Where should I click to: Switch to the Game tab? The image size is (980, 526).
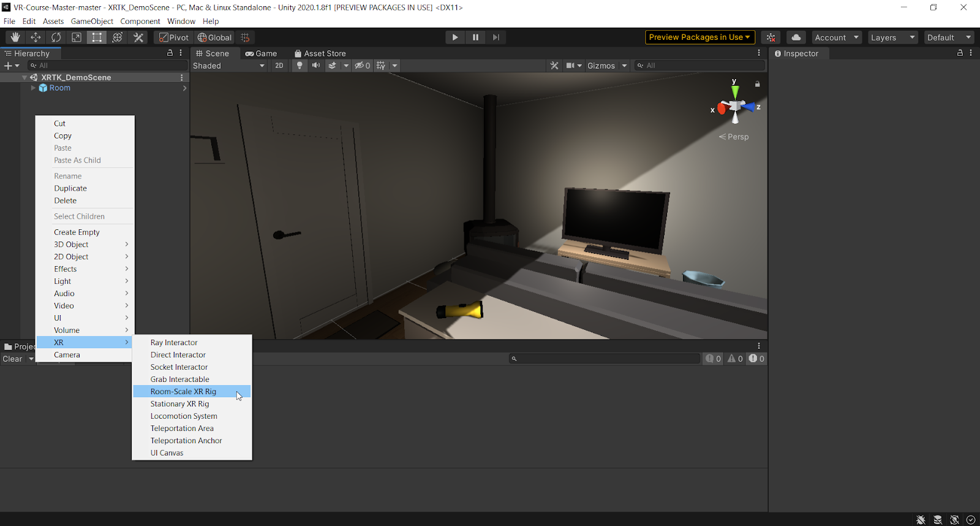point(261,53)
